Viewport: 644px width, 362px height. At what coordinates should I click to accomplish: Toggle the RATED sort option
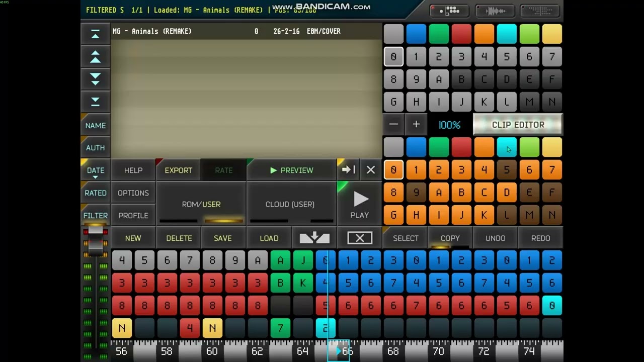tap(95, 193)
